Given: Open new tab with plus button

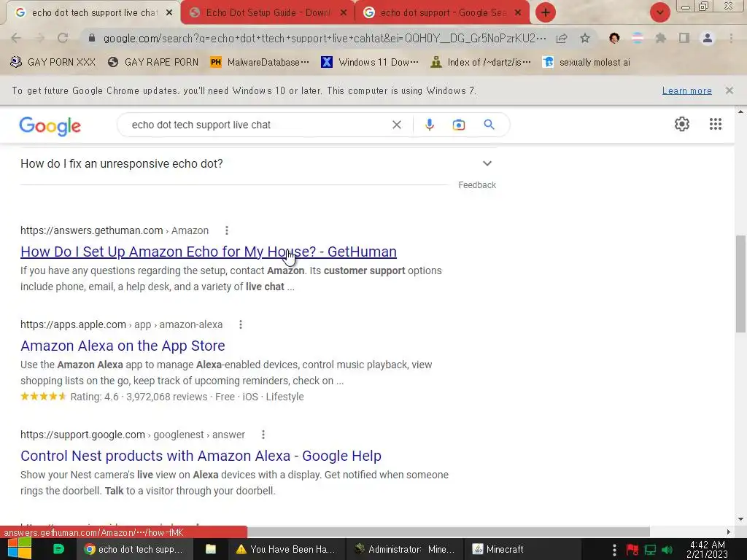Looking at the screenshot, I should click(546, 12).
